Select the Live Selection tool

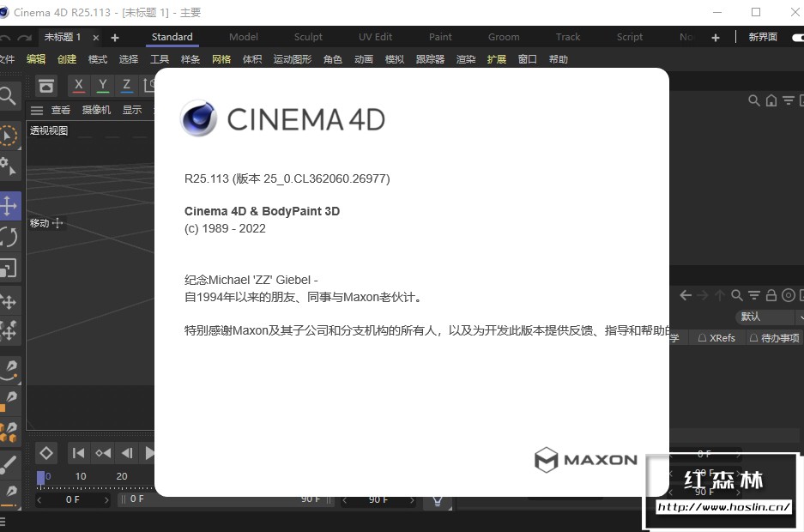(8, 136)
